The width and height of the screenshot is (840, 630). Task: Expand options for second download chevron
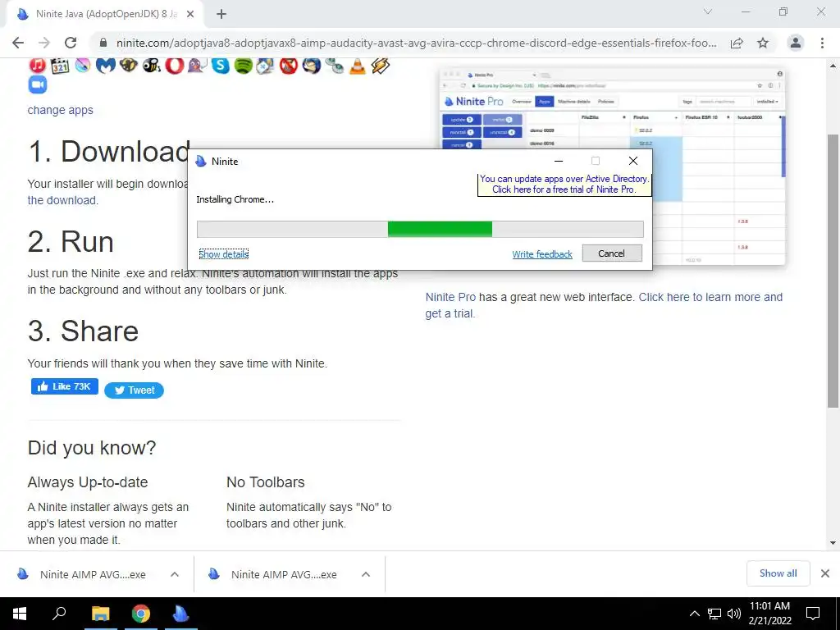(366, 574)
